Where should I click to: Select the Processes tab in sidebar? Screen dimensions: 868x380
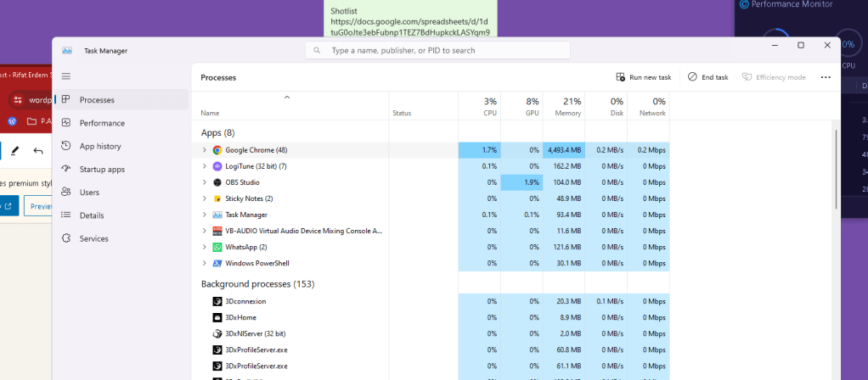click(x=121, y=100)
